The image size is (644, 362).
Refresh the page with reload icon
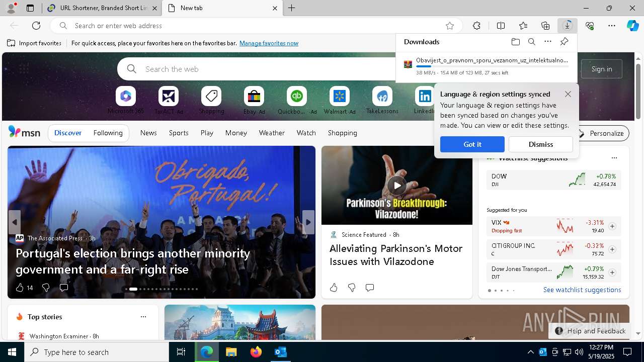click(36, 26)
